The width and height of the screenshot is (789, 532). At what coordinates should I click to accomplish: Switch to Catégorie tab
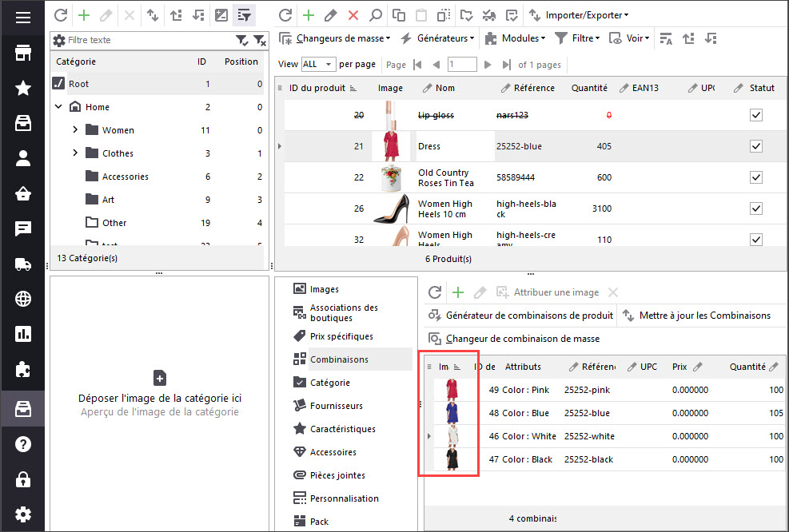point(321,382)
